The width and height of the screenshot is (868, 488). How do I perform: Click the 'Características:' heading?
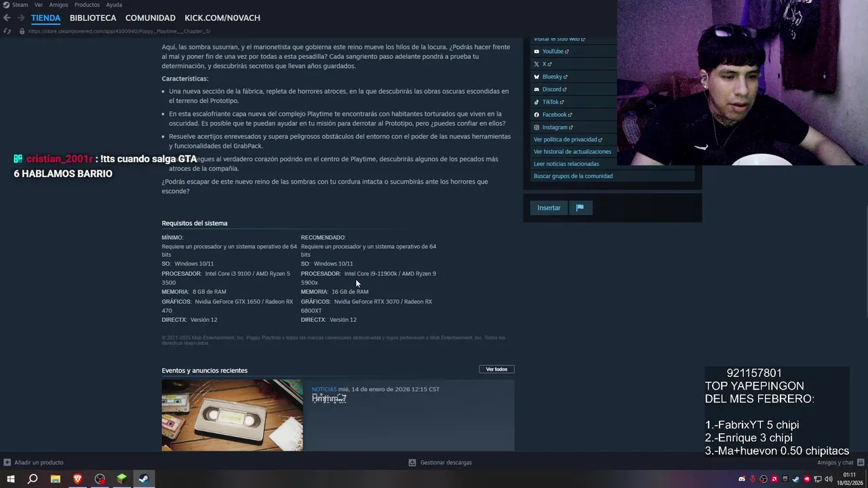pyautogui.click(x=184, y=79)
